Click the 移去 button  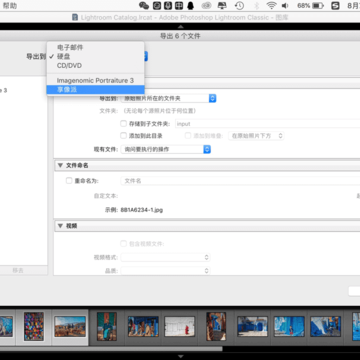18,270
